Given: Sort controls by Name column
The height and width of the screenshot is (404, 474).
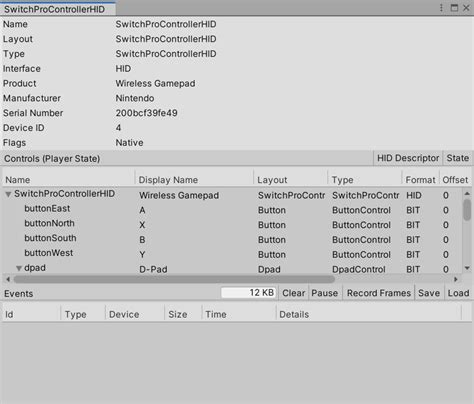Looking at the screenshot, I should click(x=69, y=180).
